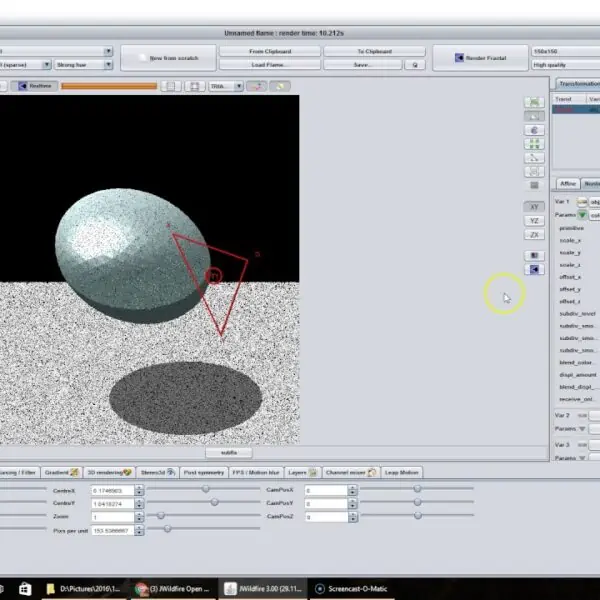Screen dimensions: 600x600
Task: Open the (sparse) generator dropdown
Action: tap(25, 65)
